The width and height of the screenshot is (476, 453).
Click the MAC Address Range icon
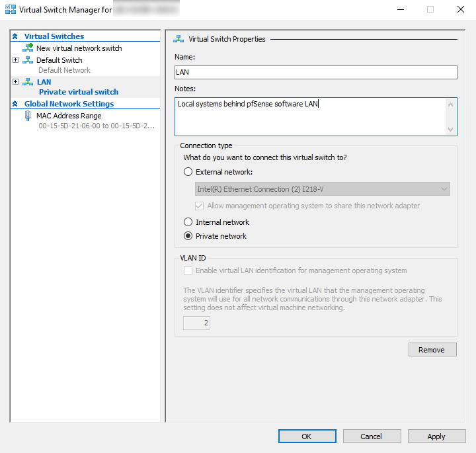[x=28, y=116]
